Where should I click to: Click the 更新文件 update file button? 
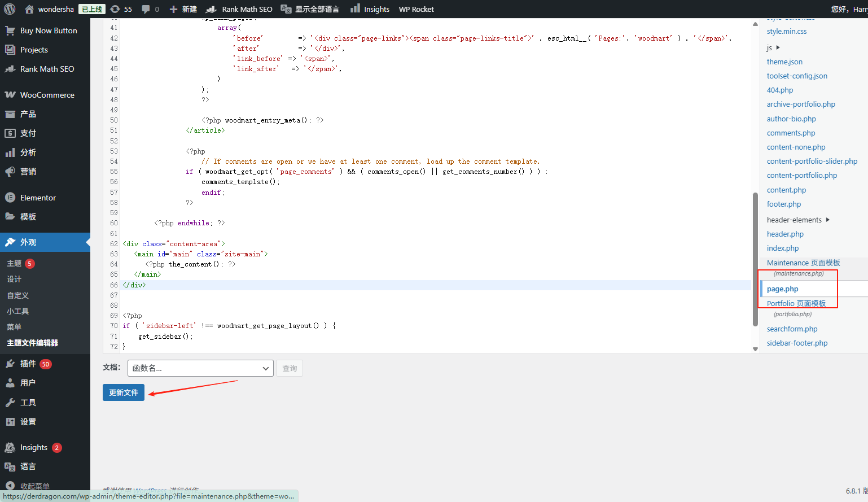tap(124, 392)
